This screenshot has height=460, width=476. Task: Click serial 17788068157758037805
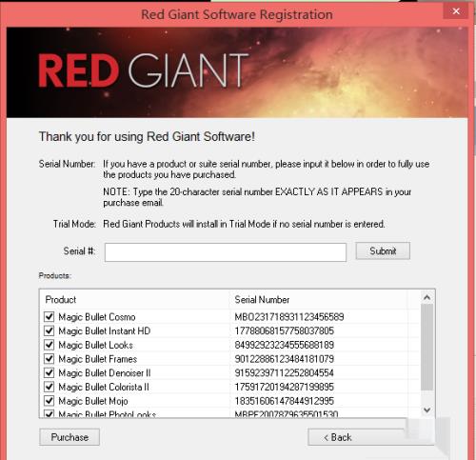[x=285, y=330]
